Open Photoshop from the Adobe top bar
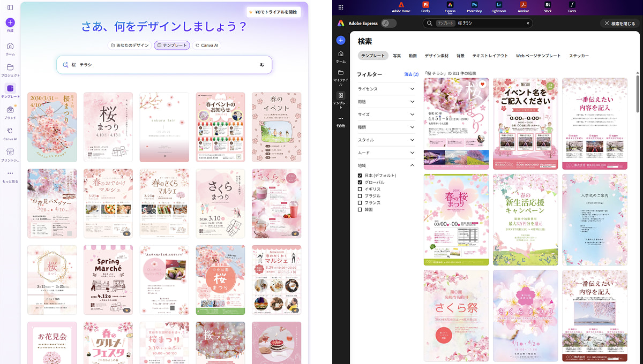This screenshot has height=364, width=643. [x=474, y=6]
